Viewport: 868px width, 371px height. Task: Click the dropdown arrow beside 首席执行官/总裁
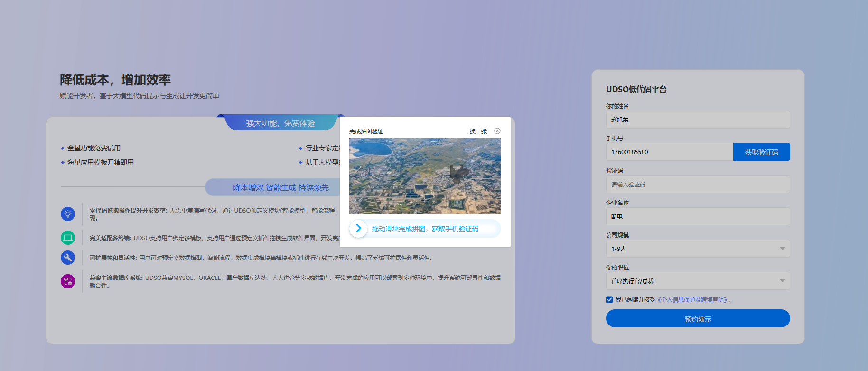[782, 281]
